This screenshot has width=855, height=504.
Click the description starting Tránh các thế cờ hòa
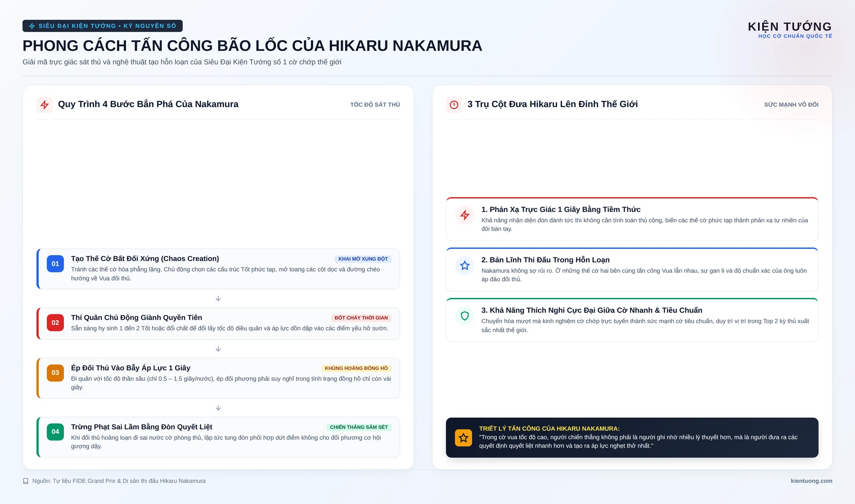225,274
